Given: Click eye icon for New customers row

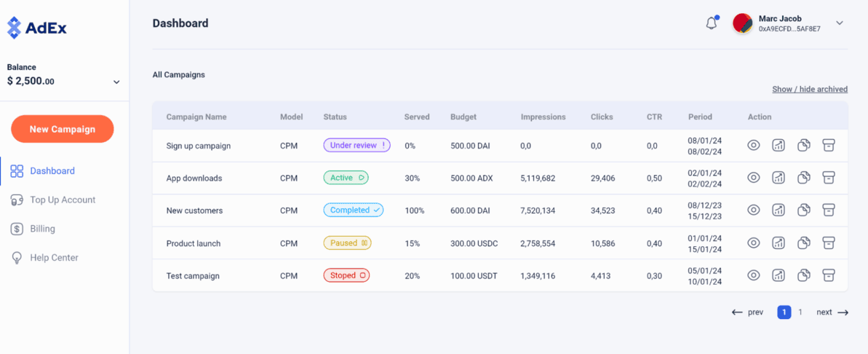Looking at the screenshot, I should [x=754, y=211].
